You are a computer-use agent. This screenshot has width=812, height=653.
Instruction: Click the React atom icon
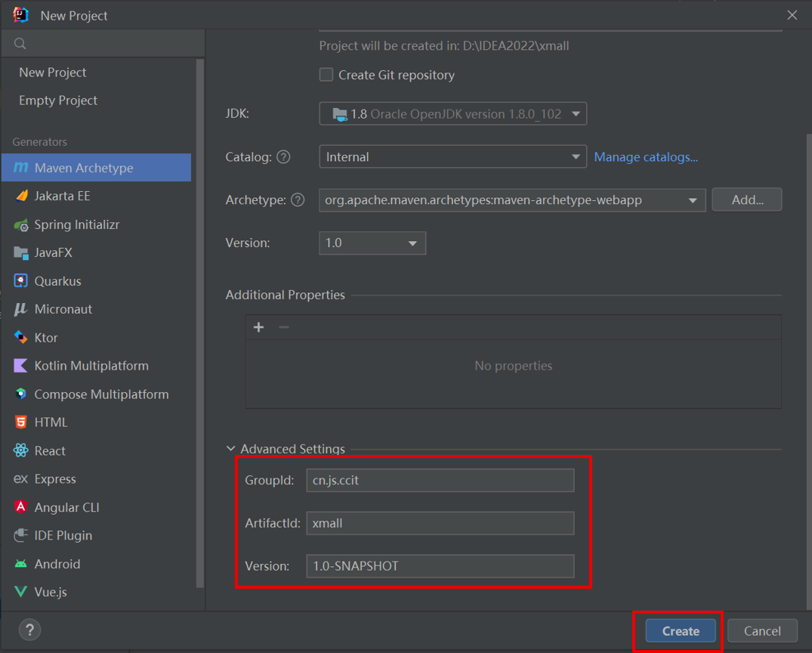20,450
